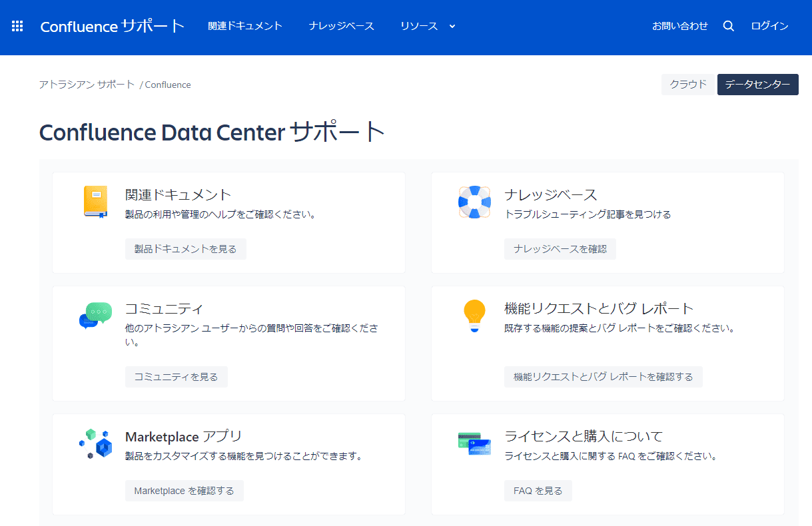The image size is (812, 526).
Task: Click text 既存する機能の提案とバグ レポートをご確認ください。
Action: point(620,328)
